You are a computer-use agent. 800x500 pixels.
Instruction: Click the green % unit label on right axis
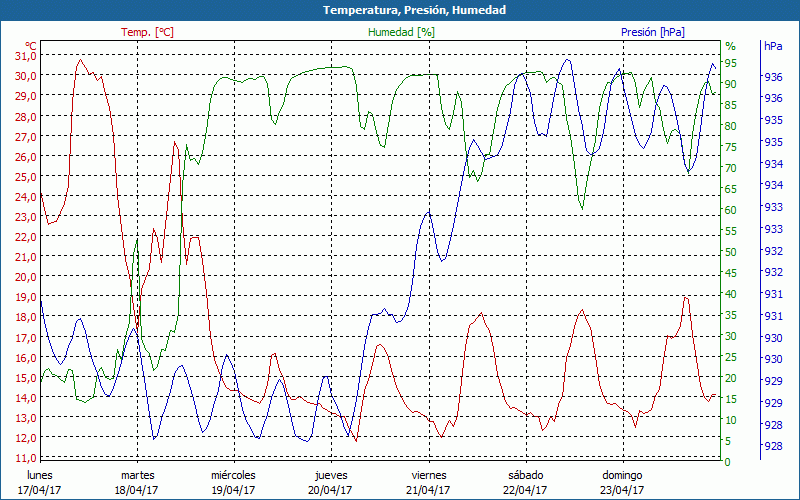[x=730, y=46]
